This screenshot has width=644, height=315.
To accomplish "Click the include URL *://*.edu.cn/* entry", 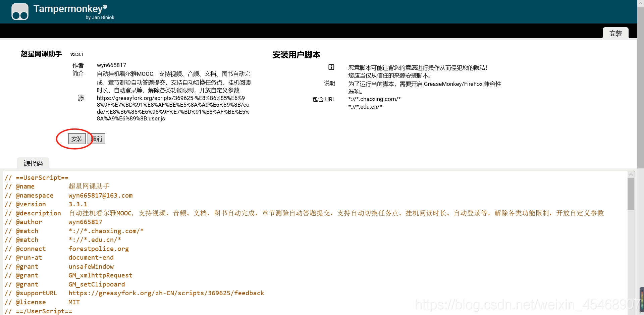I will 365,107.
